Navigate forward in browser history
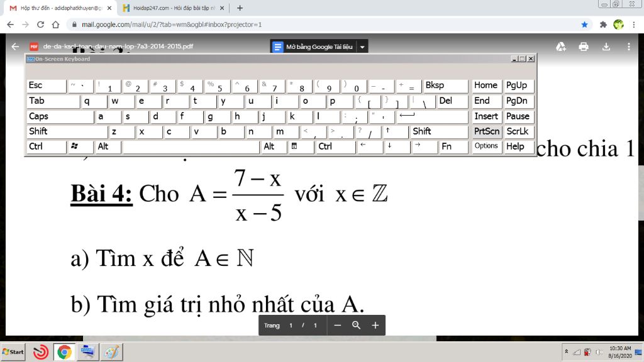The height and width of the screenshot is (362, 644). tap(25, 25)
